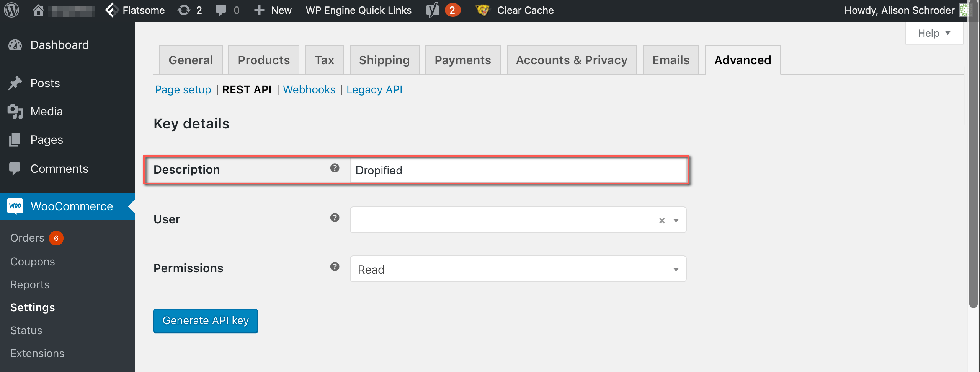Screen dimensions: 980x372
Task: Open Orders under WooCommerce
Action: tap(28, 238)
